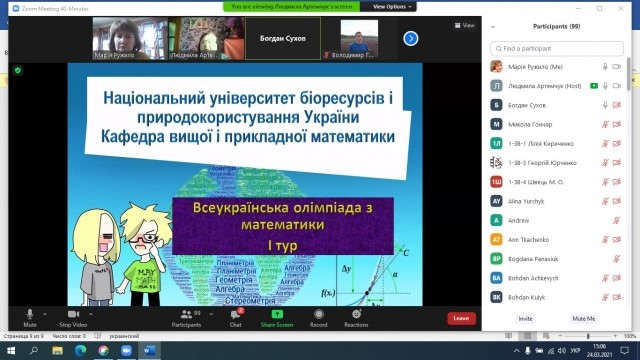The height and width of the screenshot is (360, 640).
Task: Click green screen-share icon for Людмила Артемчук
Action: point(594,86)
